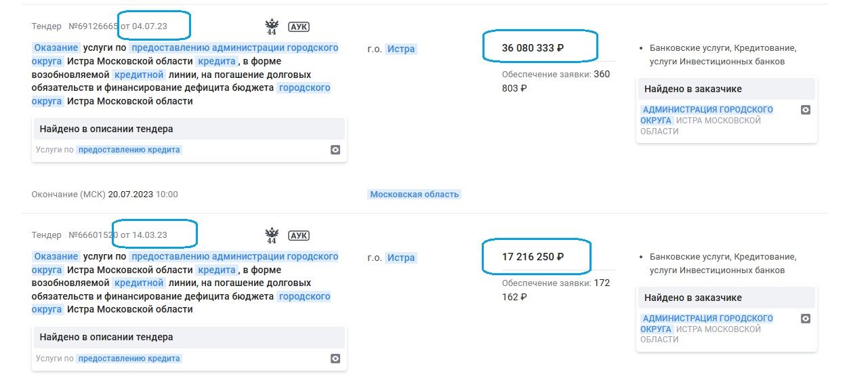Toggle eye icon in first tender's description match

click(x=335, y=150)
